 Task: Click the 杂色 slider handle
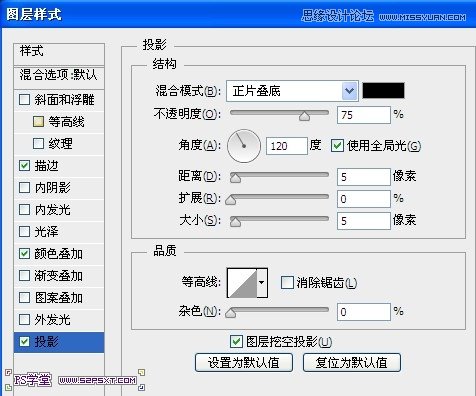(x=231, y=313)
